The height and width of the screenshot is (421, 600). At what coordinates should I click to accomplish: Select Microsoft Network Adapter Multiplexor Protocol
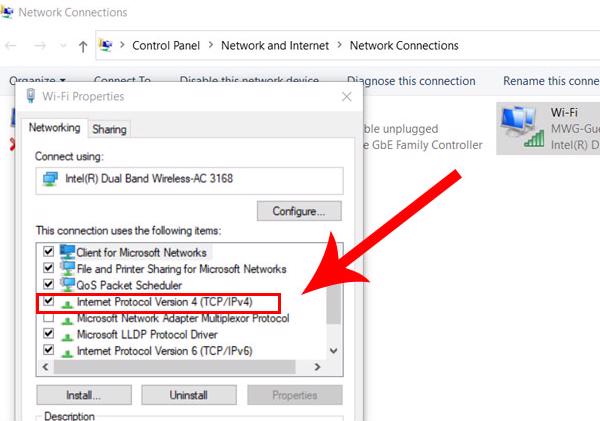183,318
